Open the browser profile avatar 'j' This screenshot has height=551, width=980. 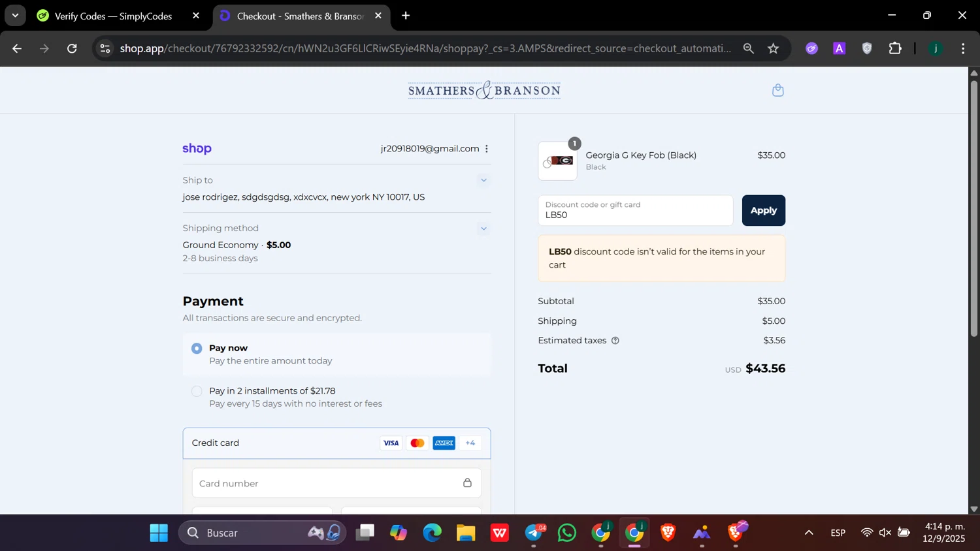[x=936, y=48]
